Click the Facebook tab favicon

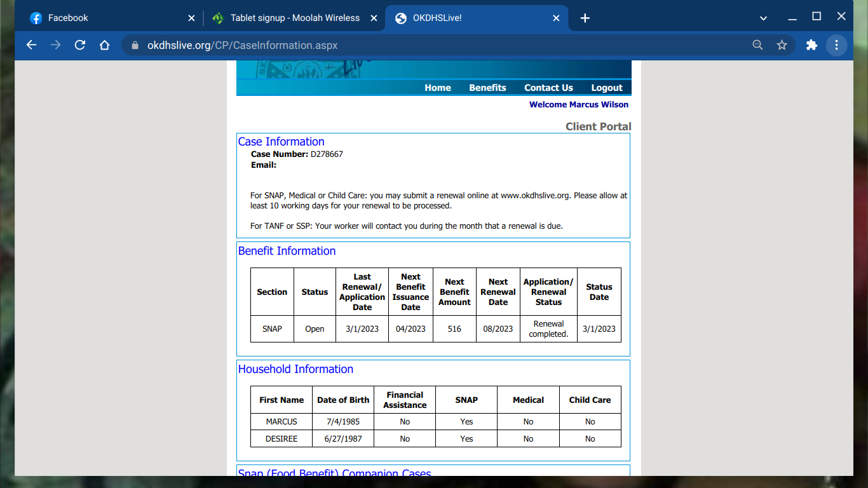(36, 18)
